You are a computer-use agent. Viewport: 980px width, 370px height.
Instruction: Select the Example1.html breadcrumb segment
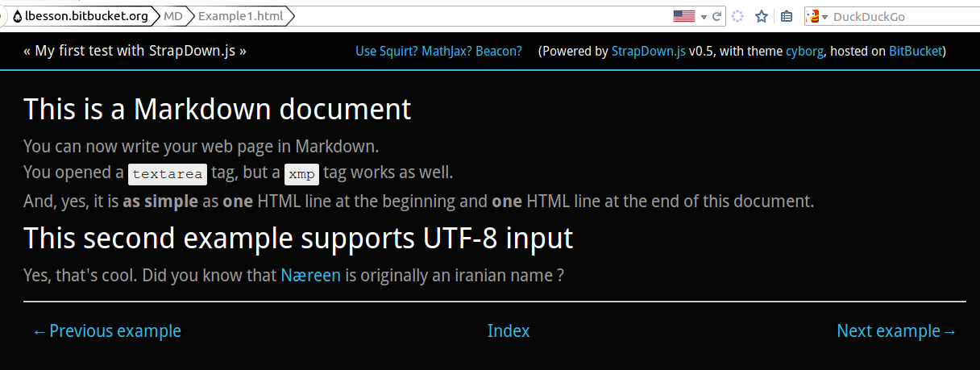click(240, 16)
